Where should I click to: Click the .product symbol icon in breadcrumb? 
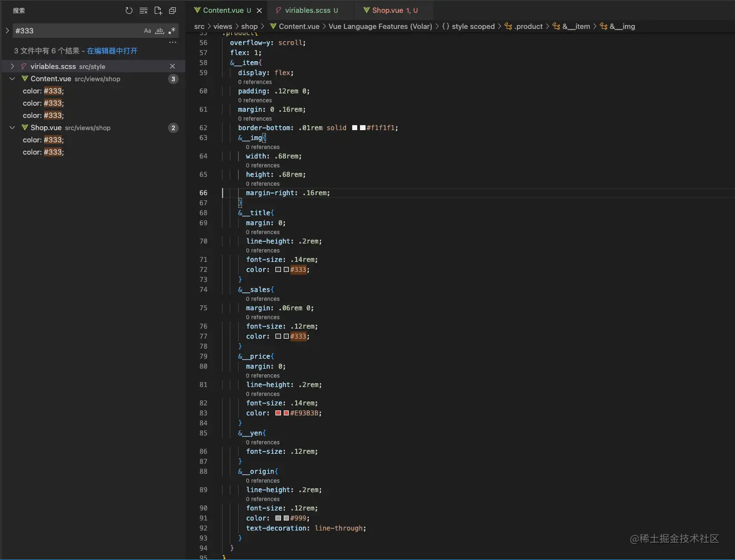point(508,26)
